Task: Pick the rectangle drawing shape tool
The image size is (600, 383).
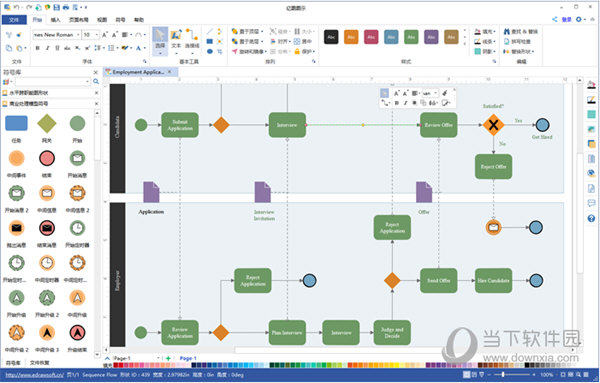Action: (x=210, y=41)
